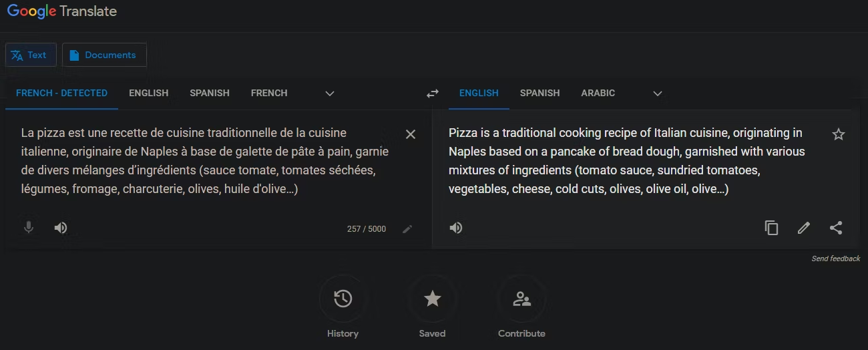The image size is (868, 350).
Task: Open the handwriting pencil input tool
Action: (407, 229)
